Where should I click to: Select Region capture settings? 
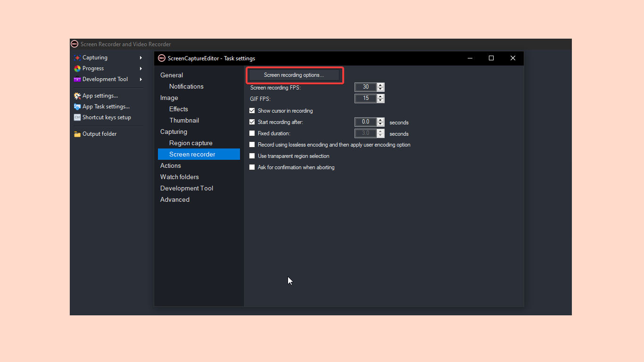(x=191, y=143)
